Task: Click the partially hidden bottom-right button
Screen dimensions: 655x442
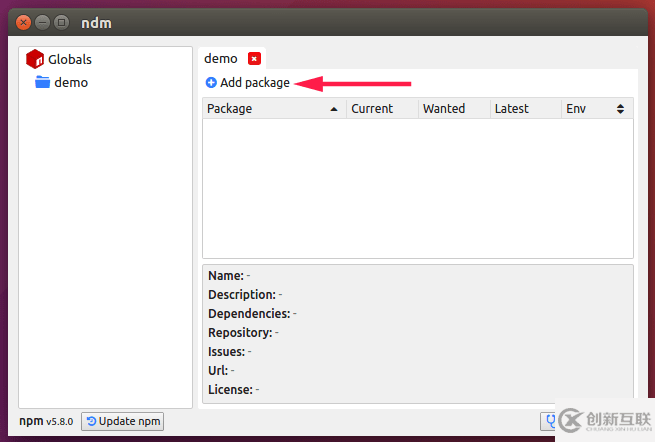Action: [x=548, y=421]
